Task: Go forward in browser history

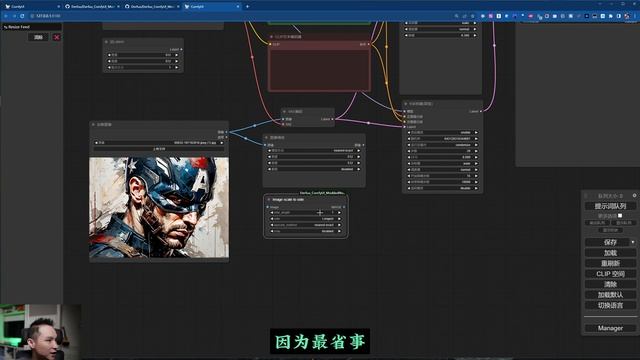Action: [x=14, y=16]
